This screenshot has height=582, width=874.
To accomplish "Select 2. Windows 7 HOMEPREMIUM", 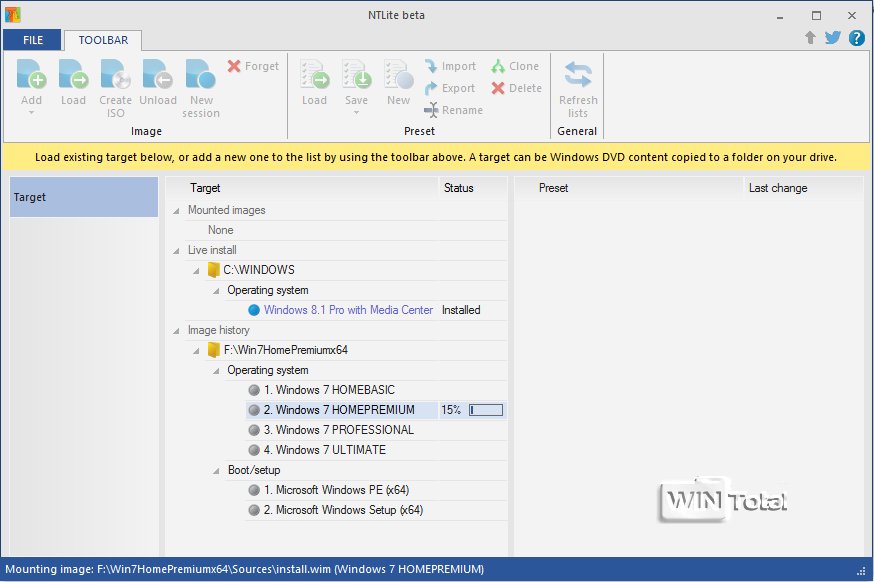I will [x=339, y=410].
